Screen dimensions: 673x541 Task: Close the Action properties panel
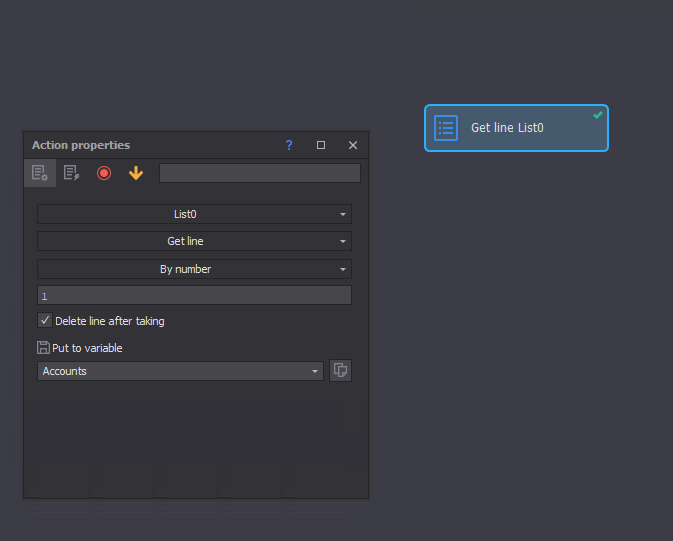pos(353,145)
